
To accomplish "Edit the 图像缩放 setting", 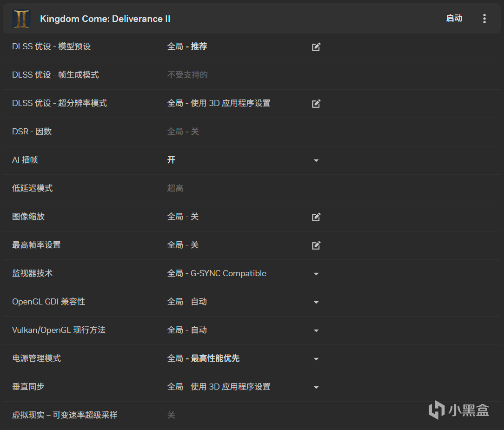I will [316, 217].
